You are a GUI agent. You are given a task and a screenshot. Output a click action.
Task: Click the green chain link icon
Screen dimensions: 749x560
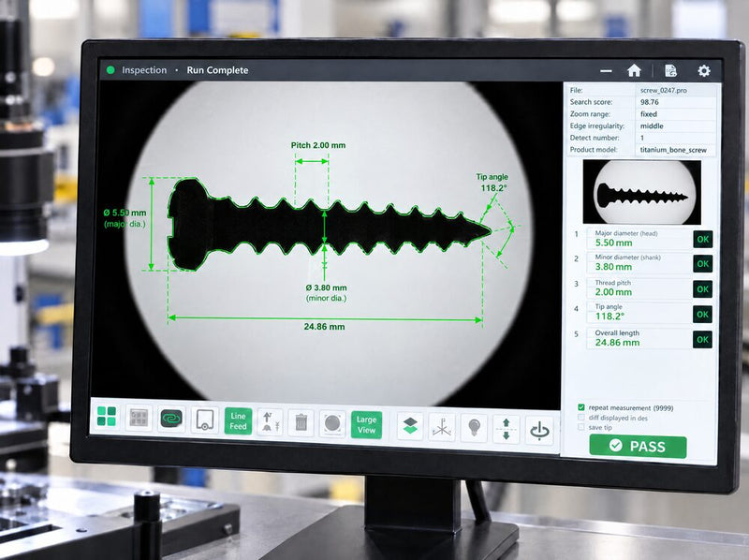point(171,419)
